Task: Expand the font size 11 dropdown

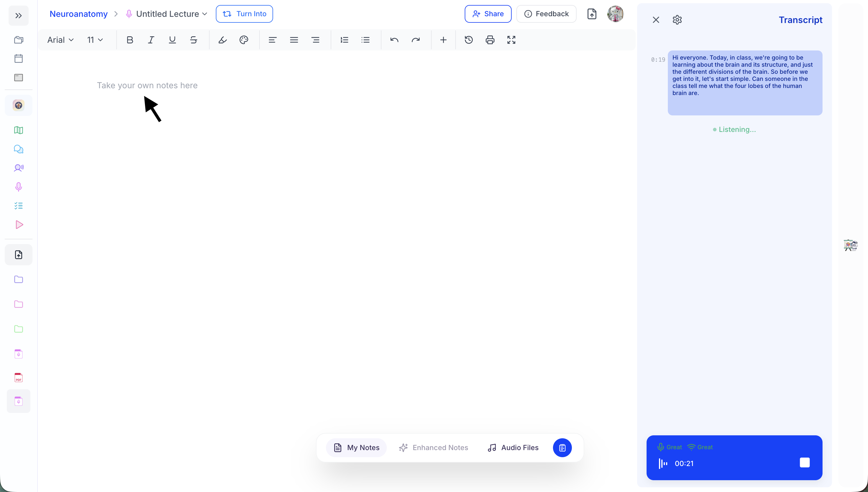Action: pyautogui.click(x=95, y=40)
